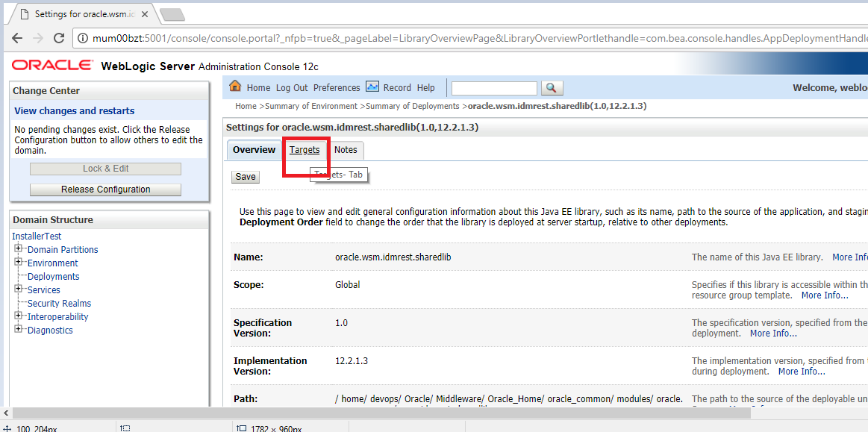Click More Info for Implementation Version

tap(802, 371)
